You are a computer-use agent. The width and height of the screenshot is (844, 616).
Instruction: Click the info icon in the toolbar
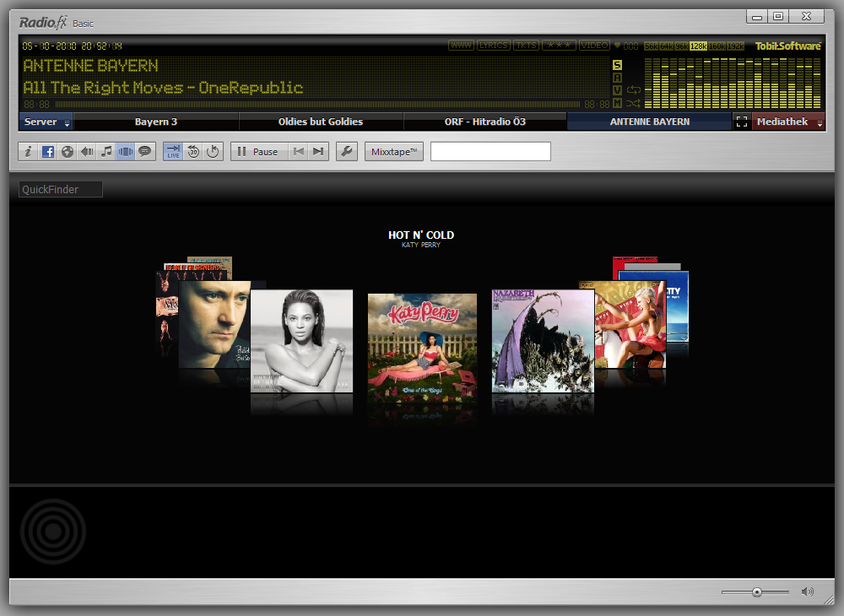[x=29, y=152]
